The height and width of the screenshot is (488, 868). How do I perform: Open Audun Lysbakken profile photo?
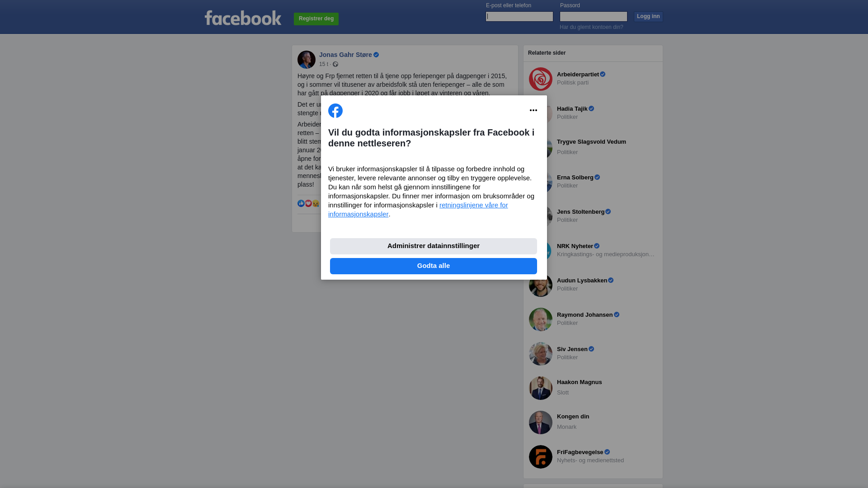click(541, 285)
